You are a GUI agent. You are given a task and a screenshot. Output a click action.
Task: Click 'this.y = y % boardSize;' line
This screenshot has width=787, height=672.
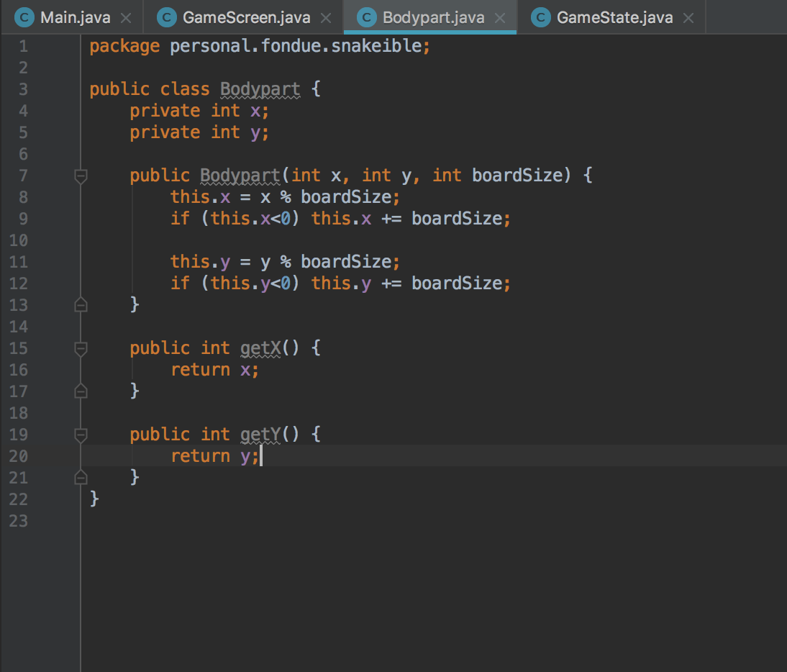pos(285,262)
